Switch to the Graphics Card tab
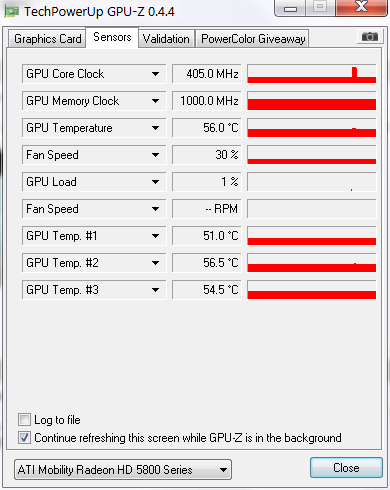 pos(47,39)
